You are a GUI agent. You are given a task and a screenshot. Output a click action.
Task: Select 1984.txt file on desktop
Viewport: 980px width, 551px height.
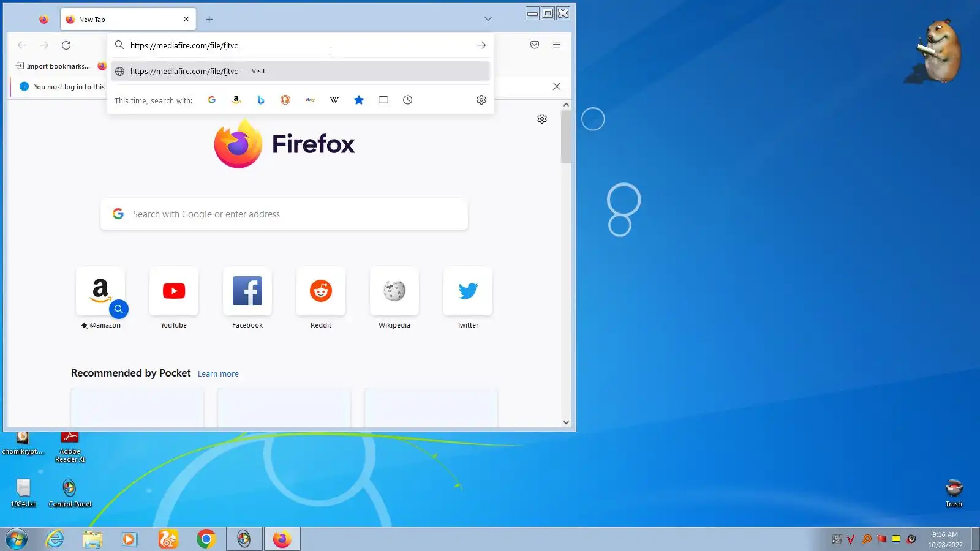(23, 493)
